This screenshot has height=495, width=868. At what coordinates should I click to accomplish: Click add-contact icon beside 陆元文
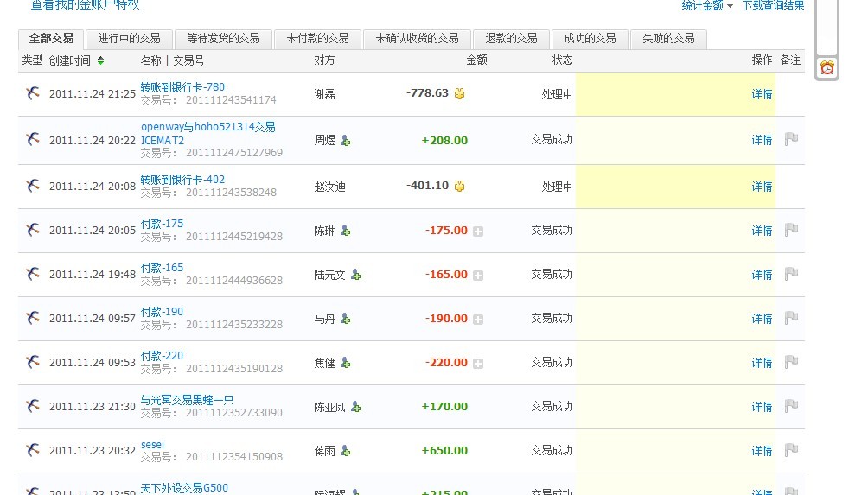point(355,275)
